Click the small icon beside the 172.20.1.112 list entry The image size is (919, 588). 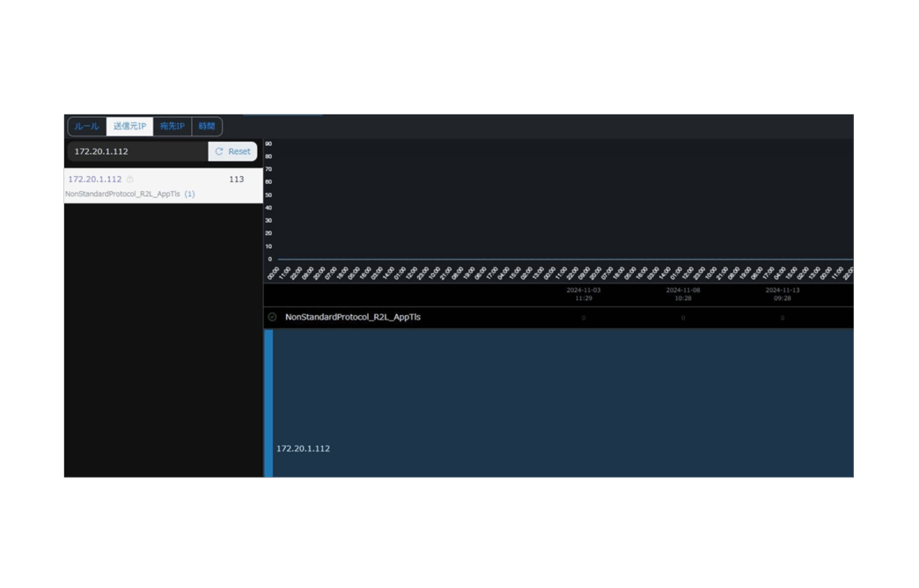pos(130,180)
